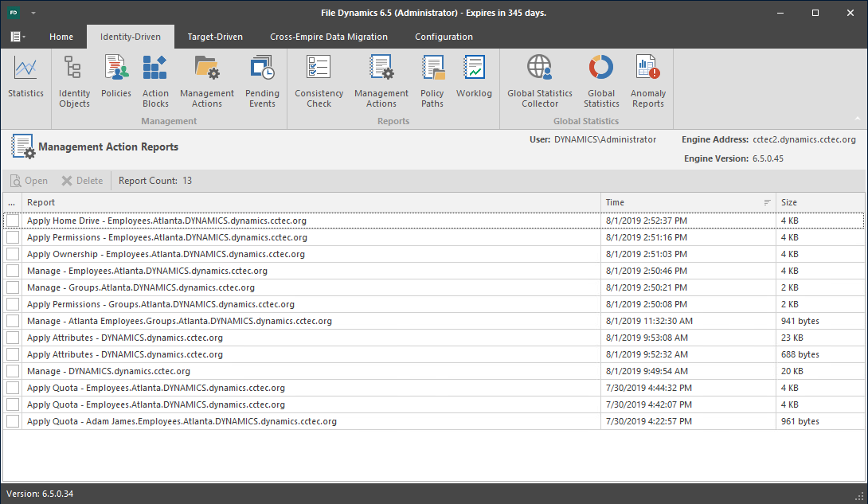Open the Worklog icon

pyautogui.click(x=474, y=78)
